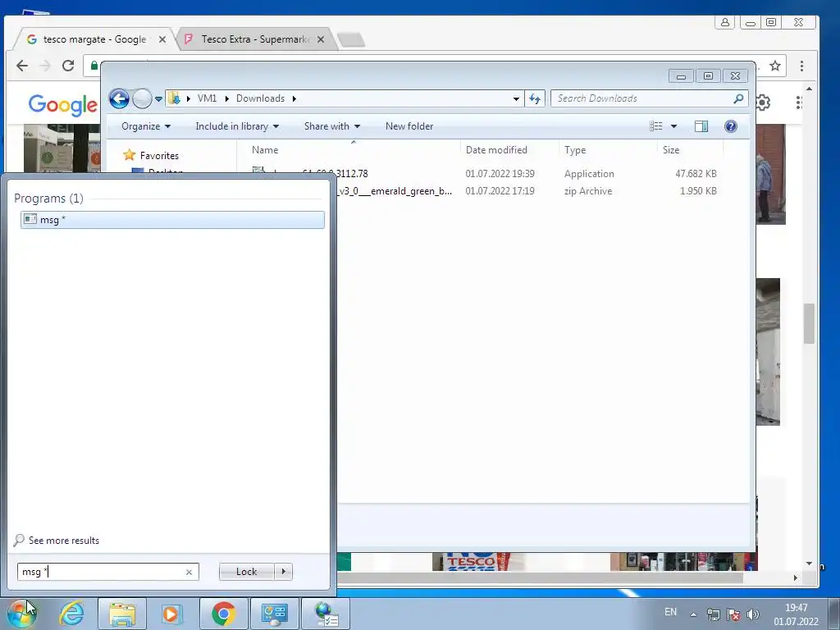Open Windows Media Player from taskbar
Image resolution: width=840 pixels, height=630 pixels.
tap(171, 614)
